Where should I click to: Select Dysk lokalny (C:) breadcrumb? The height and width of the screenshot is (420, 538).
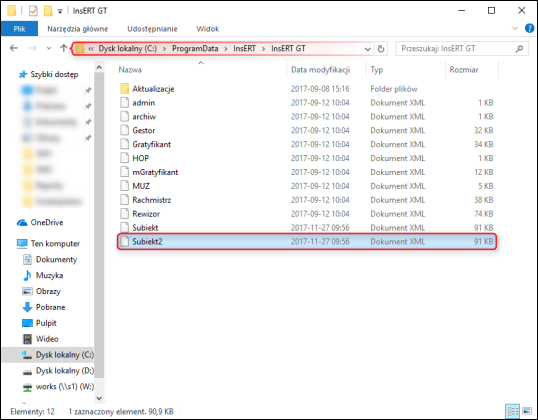click(x=128, y=48)
